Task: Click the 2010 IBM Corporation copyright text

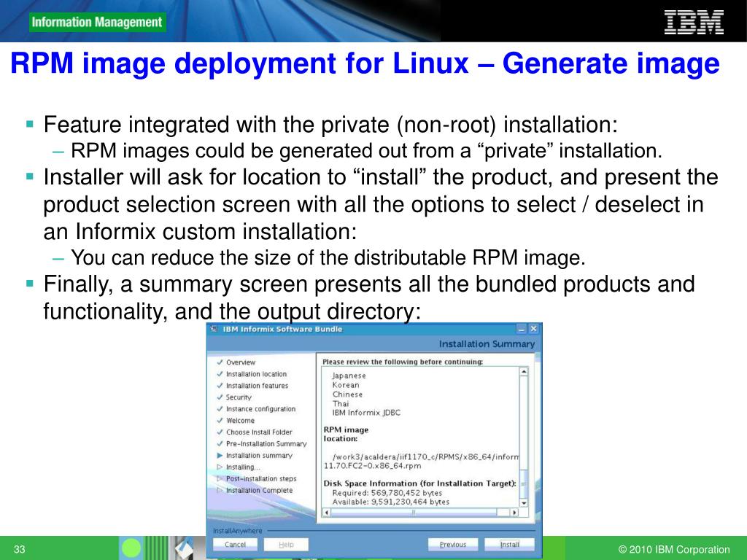Action: point(673,549)
